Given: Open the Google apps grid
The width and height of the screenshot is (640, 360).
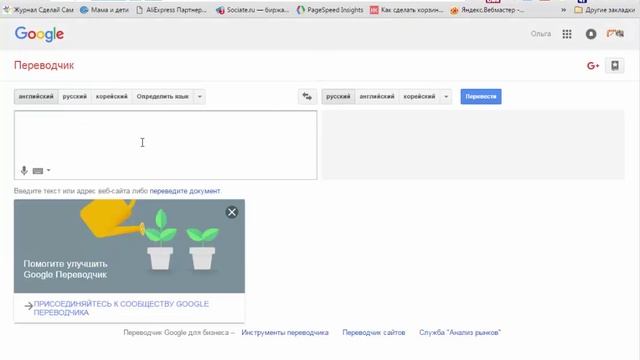Looking at the screenshot, I should coord(567,34).
